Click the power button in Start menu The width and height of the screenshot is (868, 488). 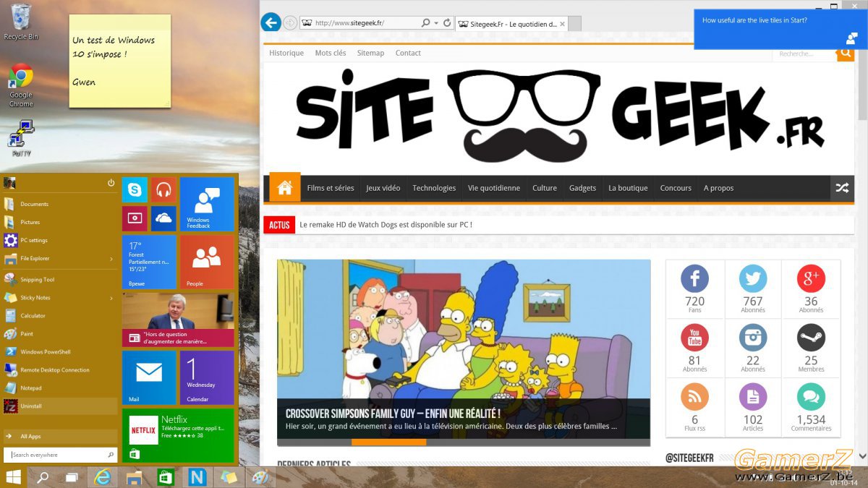(111, 183)
